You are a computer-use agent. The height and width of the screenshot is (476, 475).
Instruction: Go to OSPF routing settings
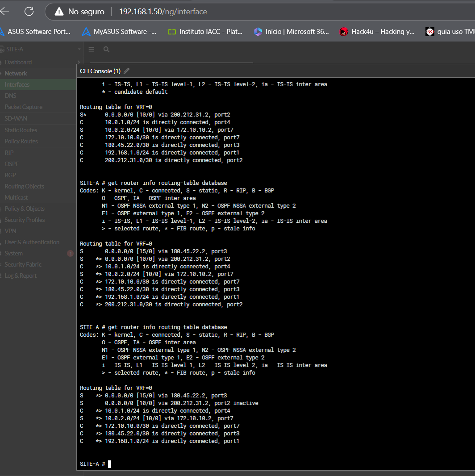pyautogui.click(x=12, y=164)
